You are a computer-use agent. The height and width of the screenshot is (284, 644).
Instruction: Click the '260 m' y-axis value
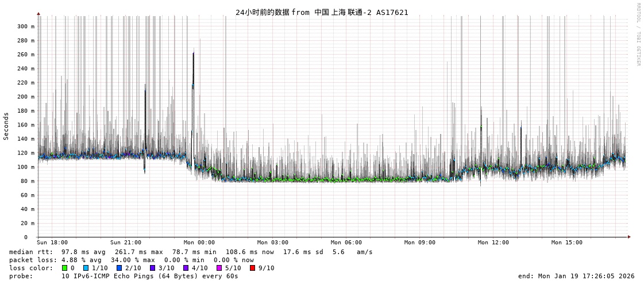pyautogui.click(x=25, y=54)
